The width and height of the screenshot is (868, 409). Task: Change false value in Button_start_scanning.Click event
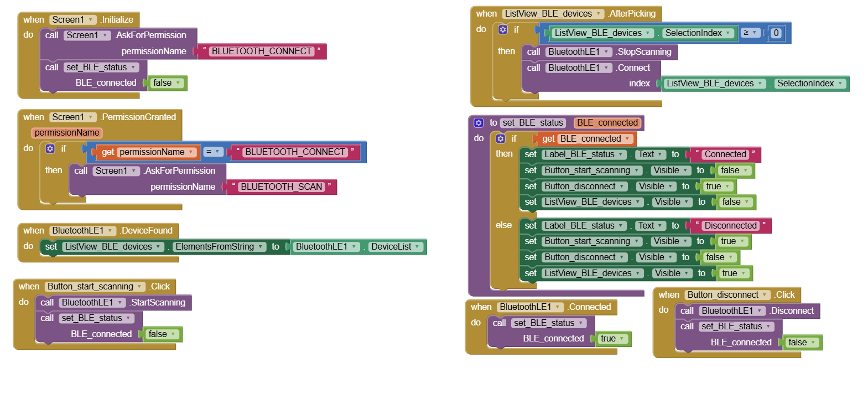[x=162, y=334]
